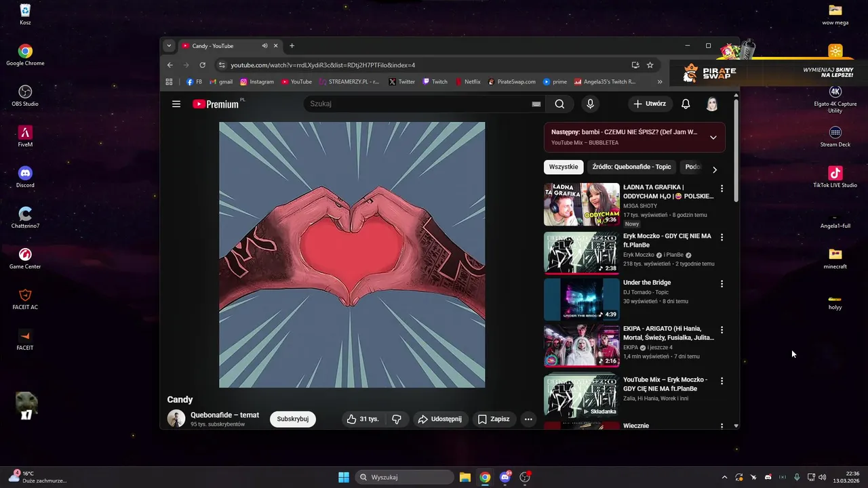Open options for Under the Bridge video

click(x=722, y=283)
